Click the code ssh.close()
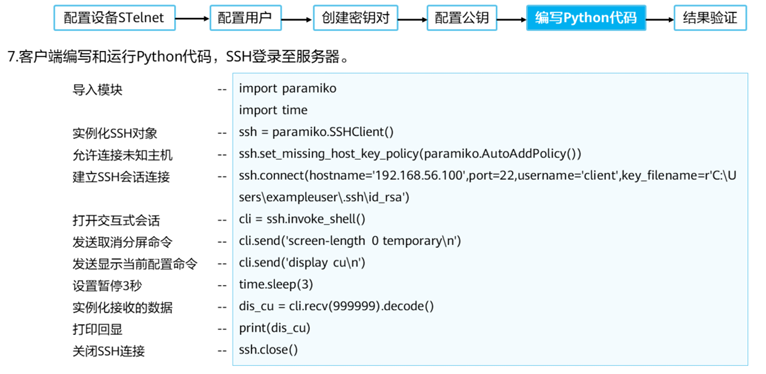 [268, 351]
